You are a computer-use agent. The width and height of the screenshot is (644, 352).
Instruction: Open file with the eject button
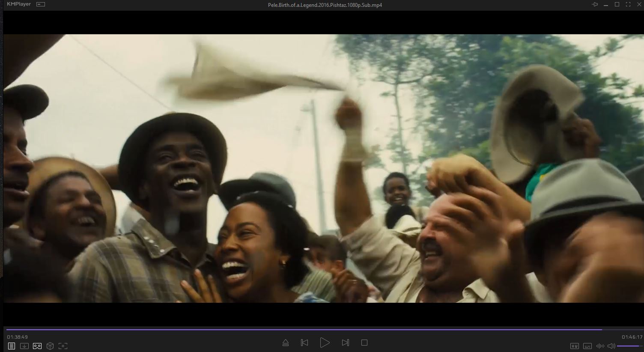[286, 343]
